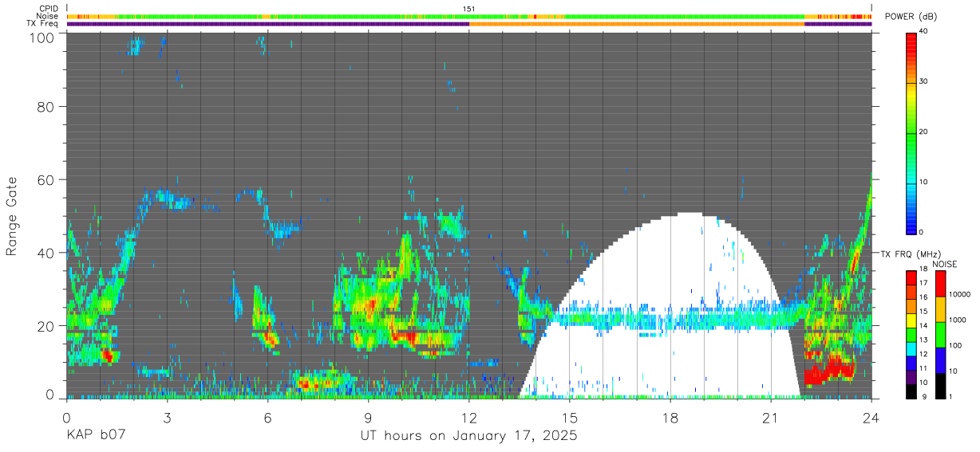Click the yellow 14–15 MHz swatch in TX FRQ legend

point(911,319)
